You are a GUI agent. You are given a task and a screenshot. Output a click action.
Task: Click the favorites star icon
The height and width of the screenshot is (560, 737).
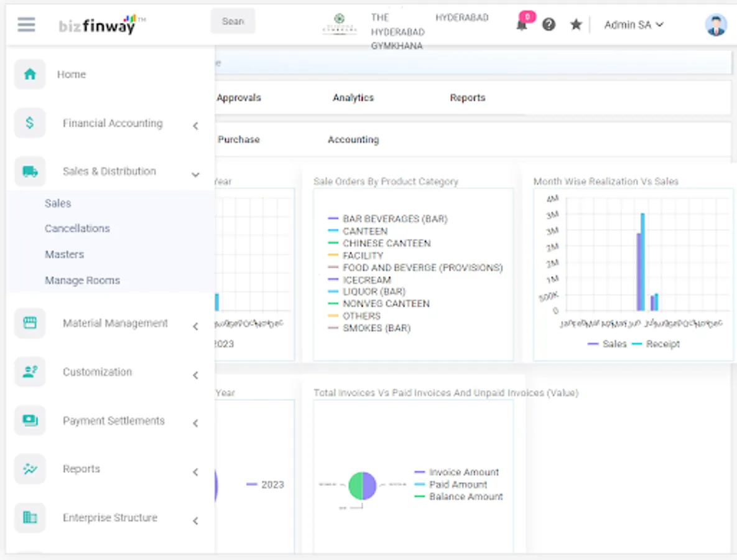tap(576, 24)
